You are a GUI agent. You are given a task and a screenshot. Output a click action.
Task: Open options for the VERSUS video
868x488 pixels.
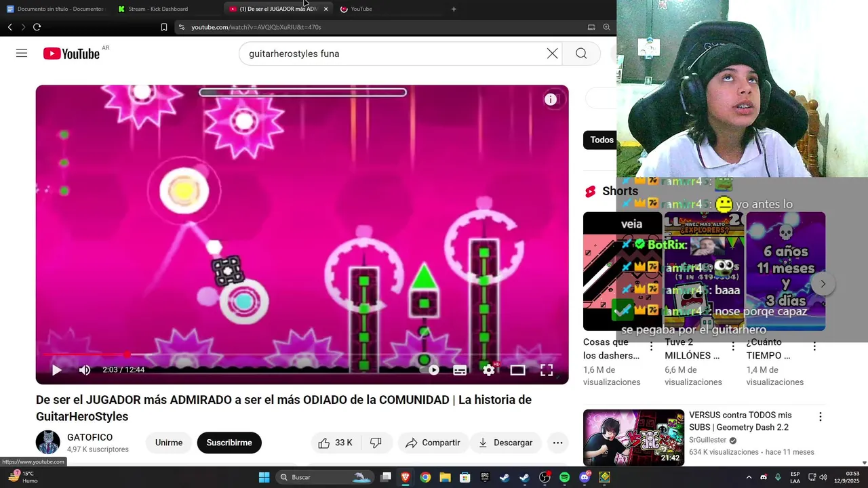[x=820, y=417]
